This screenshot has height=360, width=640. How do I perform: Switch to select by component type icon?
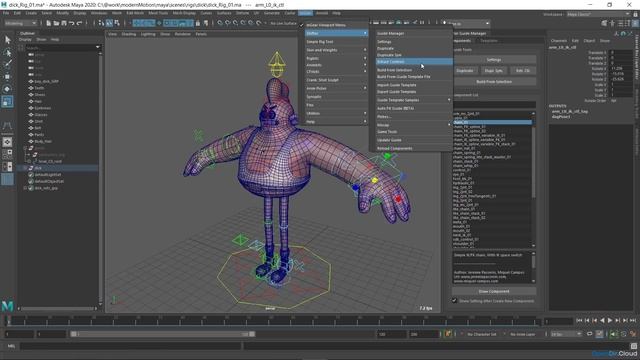coord(117,23)
